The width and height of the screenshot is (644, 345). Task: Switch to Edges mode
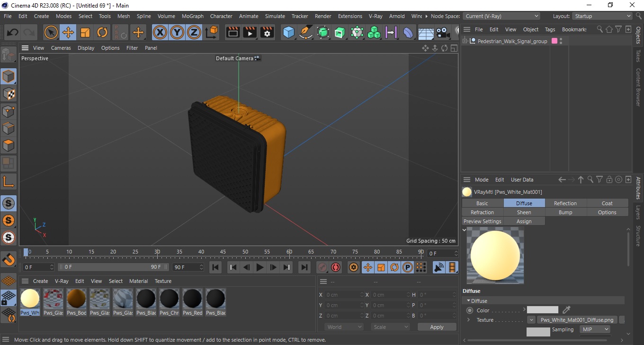(9, 128)
